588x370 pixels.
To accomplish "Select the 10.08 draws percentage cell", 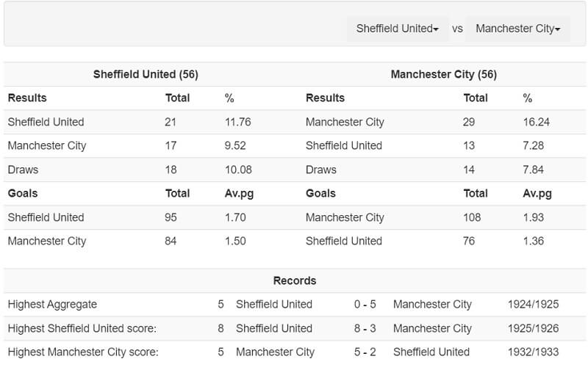I will click(238, 170).
